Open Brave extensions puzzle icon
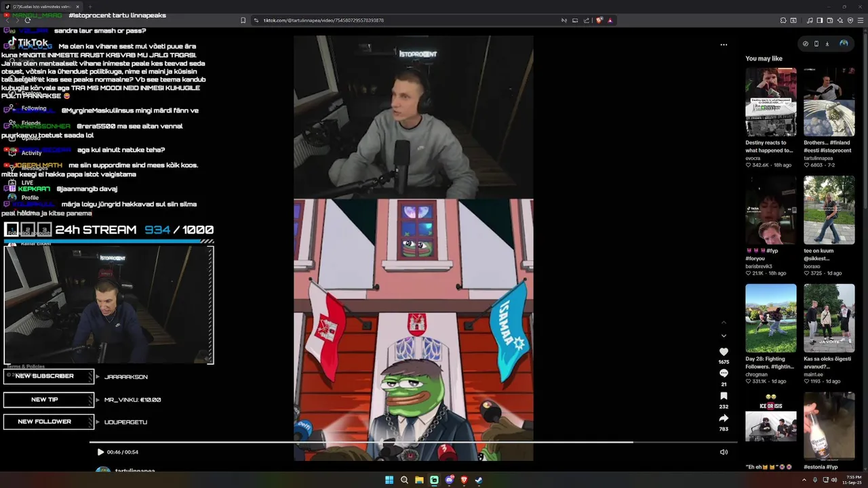Image resolution: width=868 pixels, height=488 pixels. (x=783, y=20)
